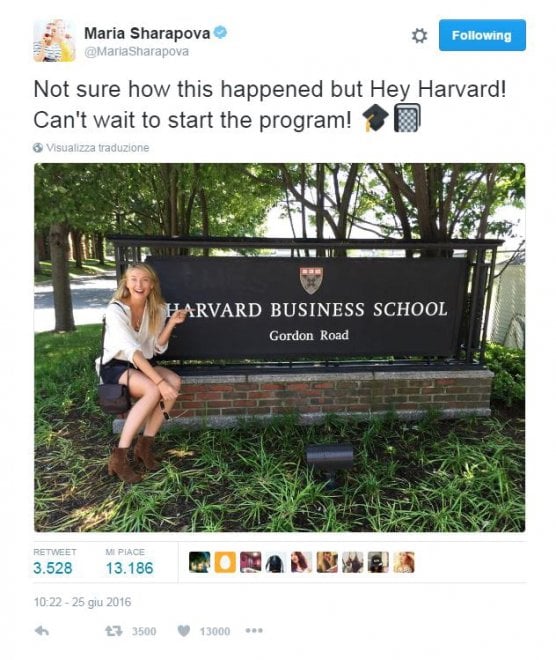Image resolution: width=556 pixels, height=660 pixels.
Task: Open the Harvard Business School photo
Action: 279,347
